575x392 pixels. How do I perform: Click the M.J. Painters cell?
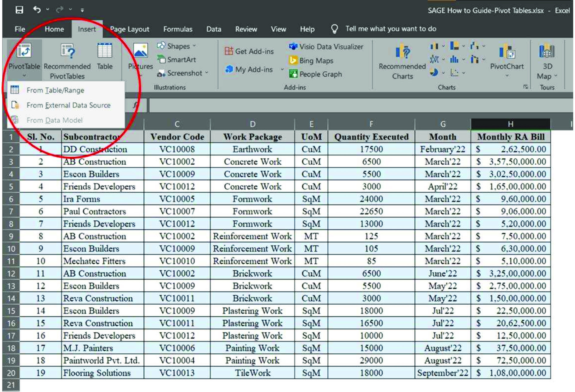103,348
